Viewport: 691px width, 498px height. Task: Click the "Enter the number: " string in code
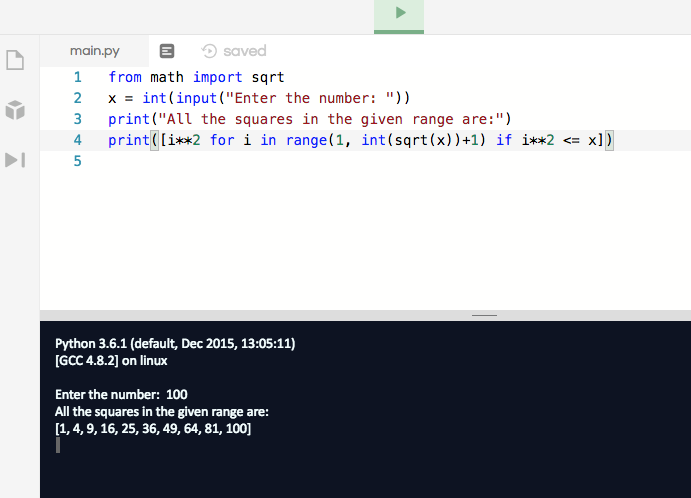pyautogui.click(x=310, y=98)
